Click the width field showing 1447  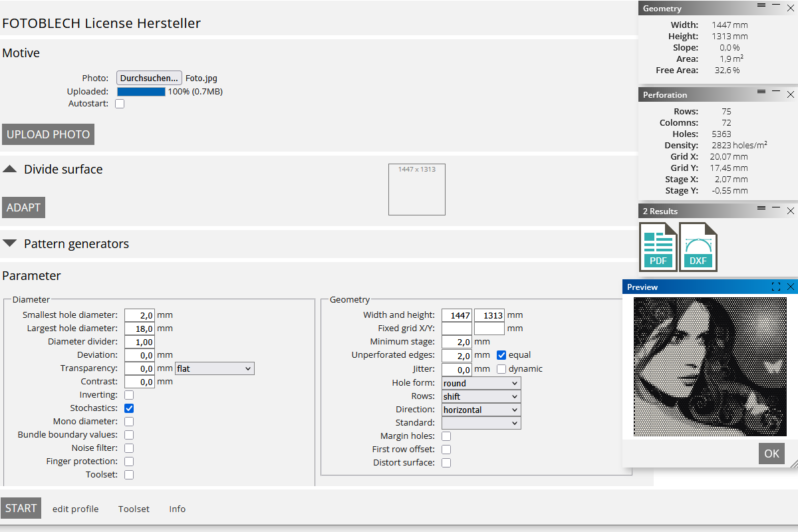tap(457, 315)
